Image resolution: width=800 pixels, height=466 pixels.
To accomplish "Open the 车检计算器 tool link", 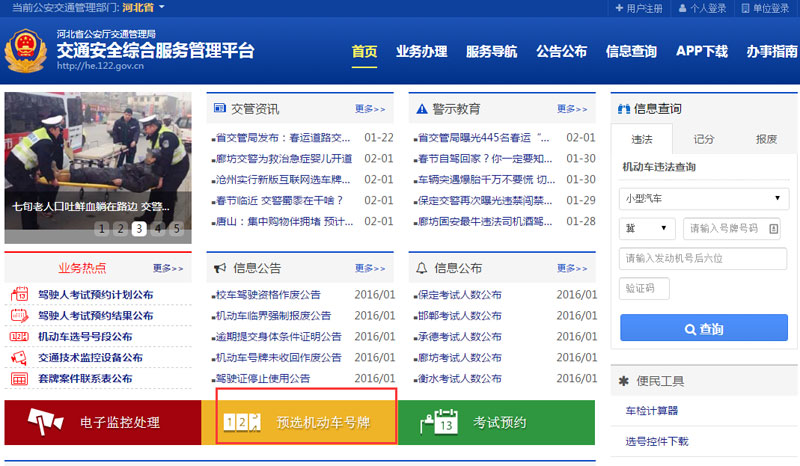I will click(x=652, y=411).
